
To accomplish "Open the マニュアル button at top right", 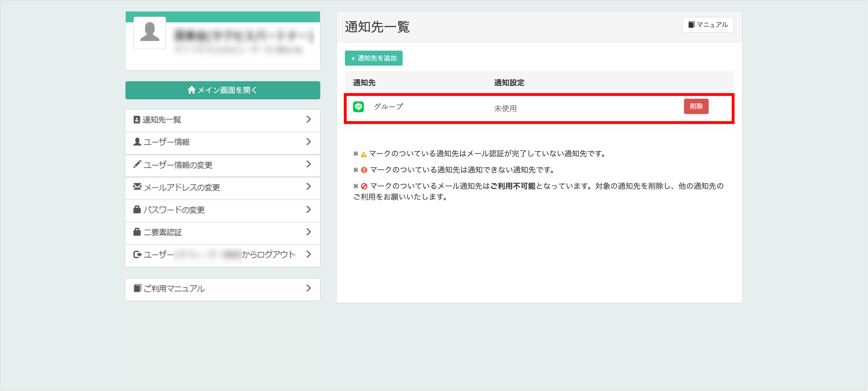I will [x=708, y=25].
